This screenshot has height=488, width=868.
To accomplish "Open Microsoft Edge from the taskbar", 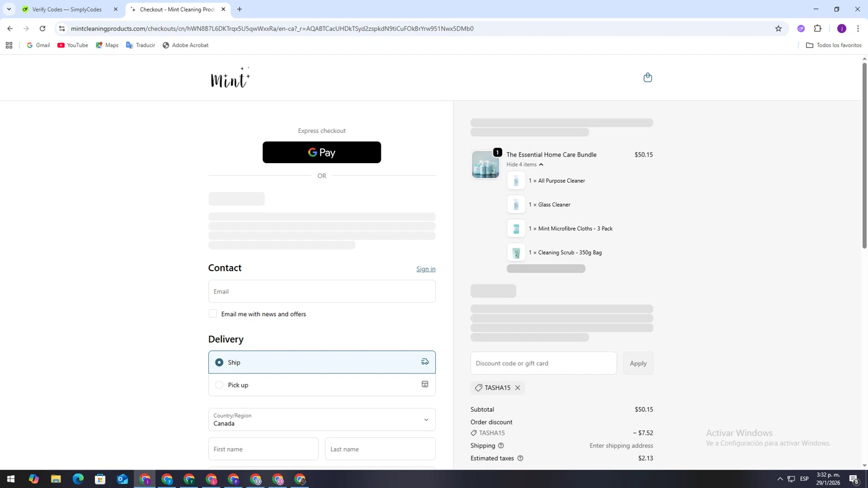I will tap(78, 479).
